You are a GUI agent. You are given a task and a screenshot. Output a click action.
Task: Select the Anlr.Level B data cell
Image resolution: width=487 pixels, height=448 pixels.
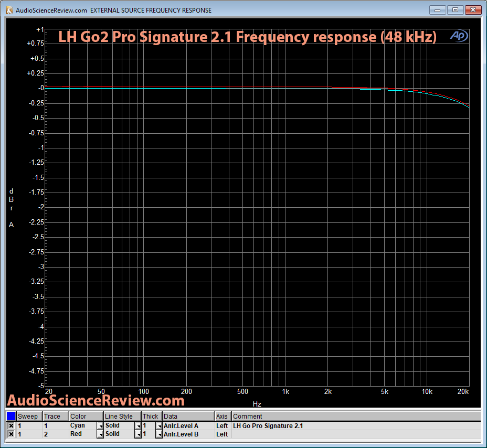(188, 434)
